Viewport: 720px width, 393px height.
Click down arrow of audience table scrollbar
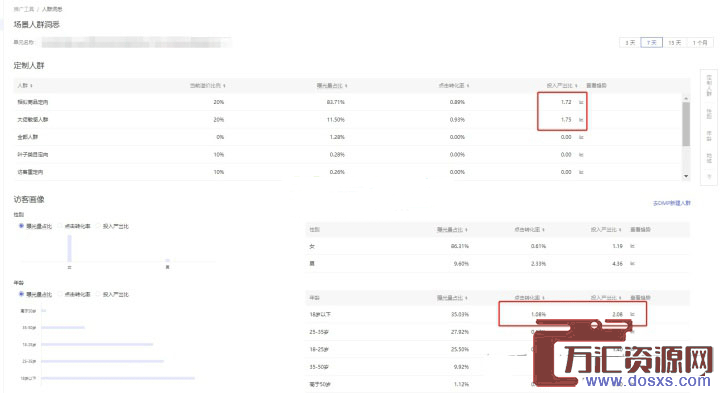(x=686, y=176)
